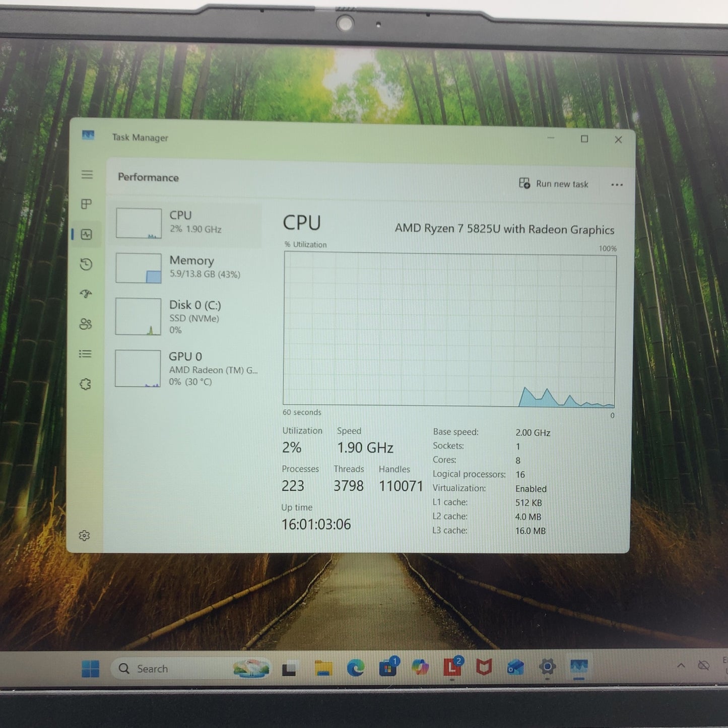Open the Startup apps sidebar icon
The width and height of the screenshot is (728, 728).
86,294
